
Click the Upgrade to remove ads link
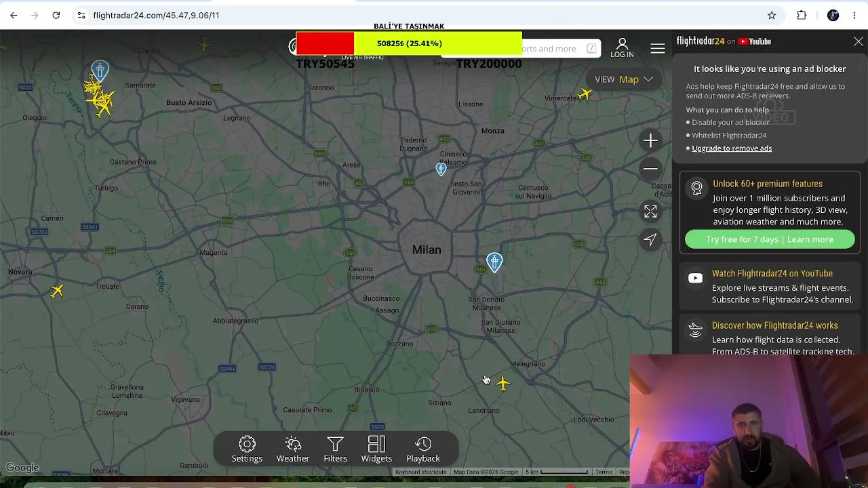tap(732, 148)
